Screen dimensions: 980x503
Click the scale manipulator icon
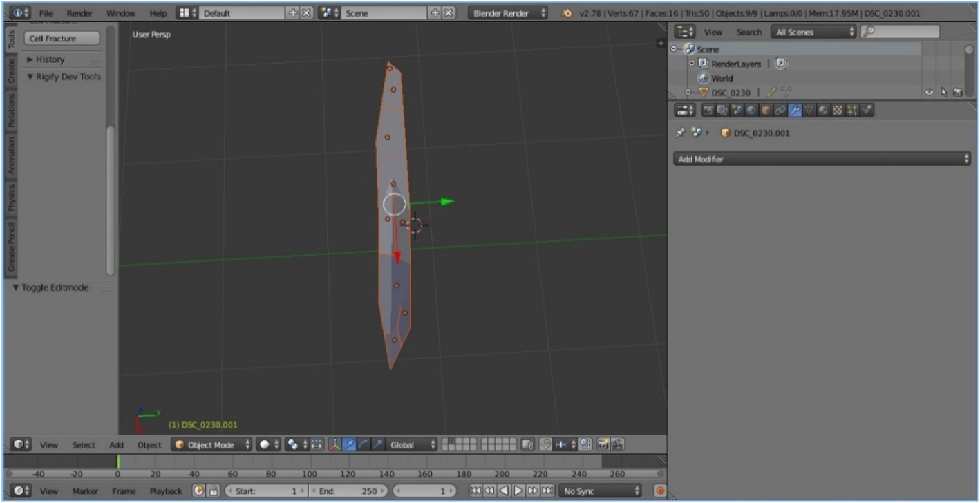(377, 445)
